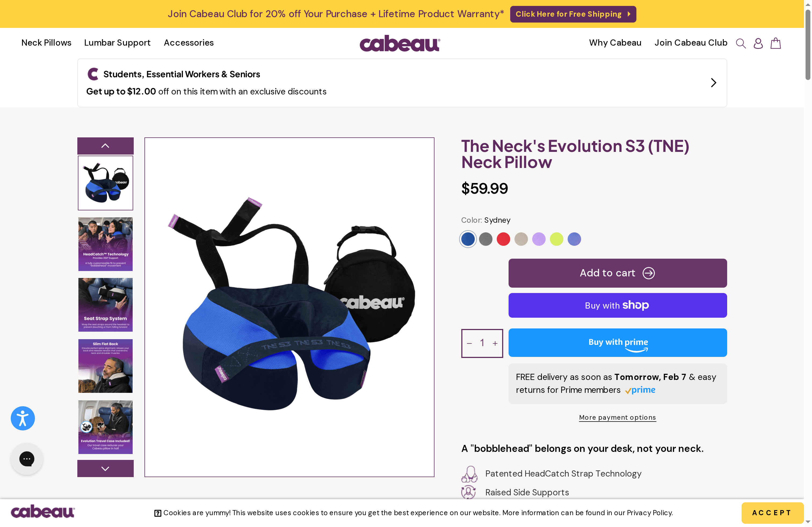This screenshot has width=812, height=527.
Task: Open the Accessories menu
Action: (x=189, y=43)
